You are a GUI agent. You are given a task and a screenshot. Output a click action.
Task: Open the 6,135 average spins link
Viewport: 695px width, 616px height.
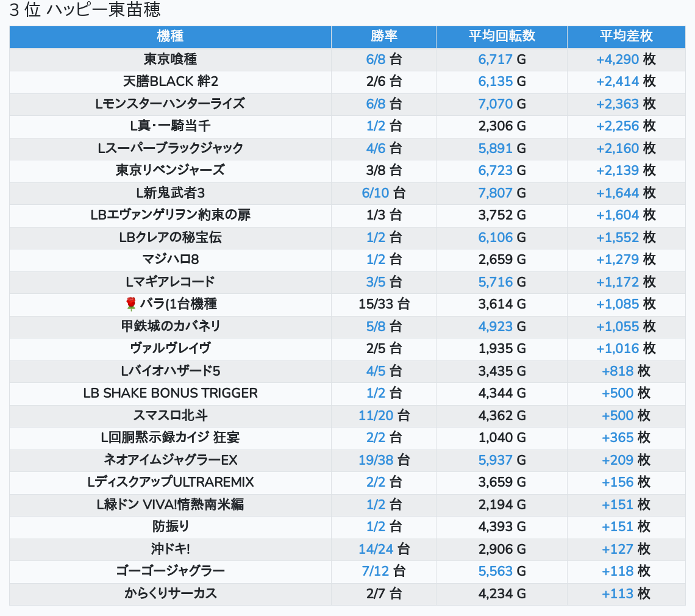pos(495,82)
